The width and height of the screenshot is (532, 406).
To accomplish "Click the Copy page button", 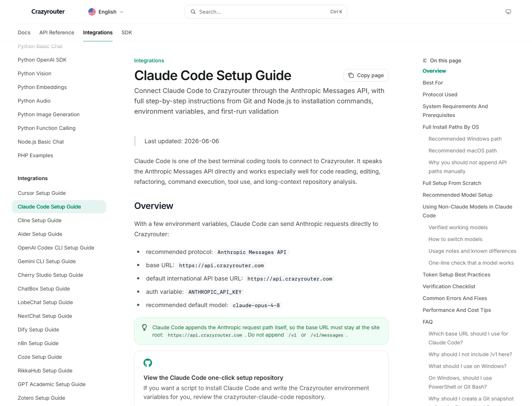I will pyautogui.click(x=366, y=75).
